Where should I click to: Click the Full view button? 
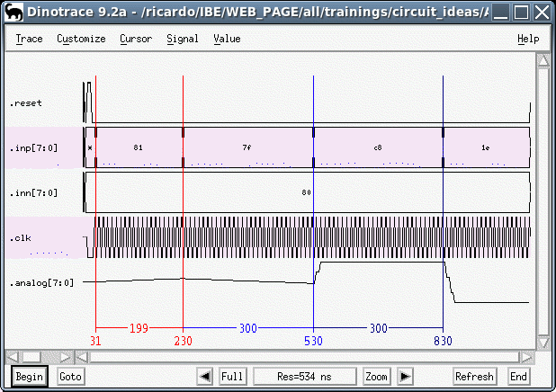[x=232, y=376]
